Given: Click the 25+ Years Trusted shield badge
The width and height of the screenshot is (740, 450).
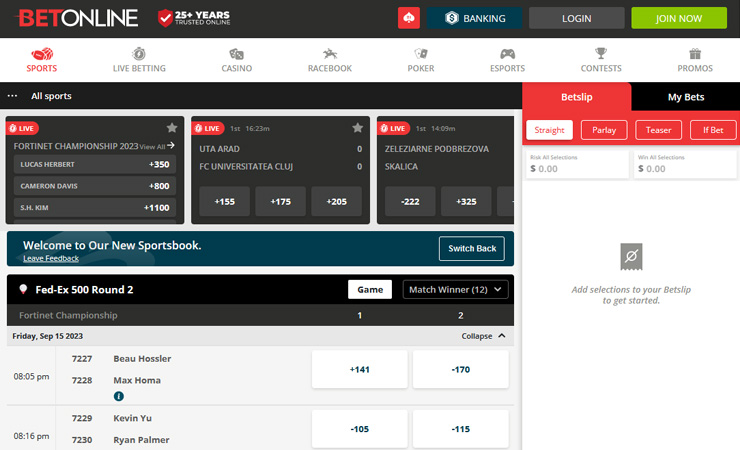Looking at the screenshot, I should click(x=194, y=18).
